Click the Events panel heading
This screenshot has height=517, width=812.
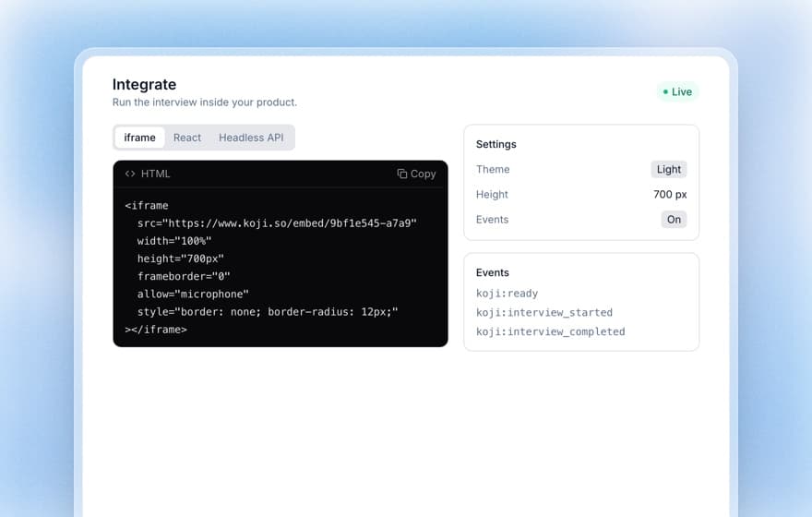493,272
